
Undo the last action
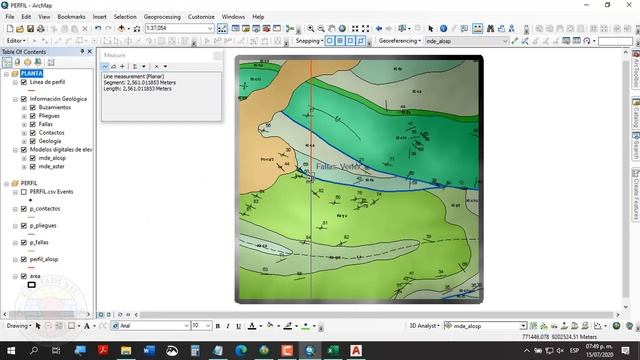98,29
